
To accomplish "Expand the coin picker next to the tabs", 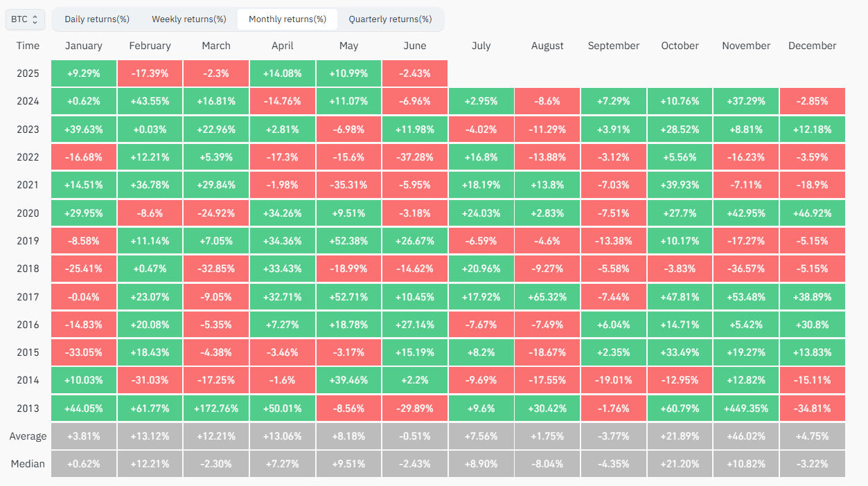I will coord(25,19).
